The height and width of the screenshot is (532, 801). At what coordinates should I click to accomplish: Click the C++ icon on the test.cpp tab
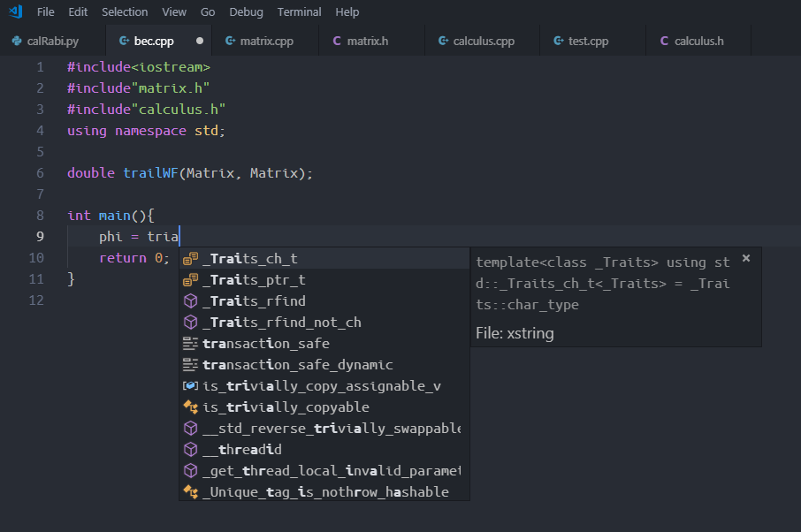tap(559, 40)
